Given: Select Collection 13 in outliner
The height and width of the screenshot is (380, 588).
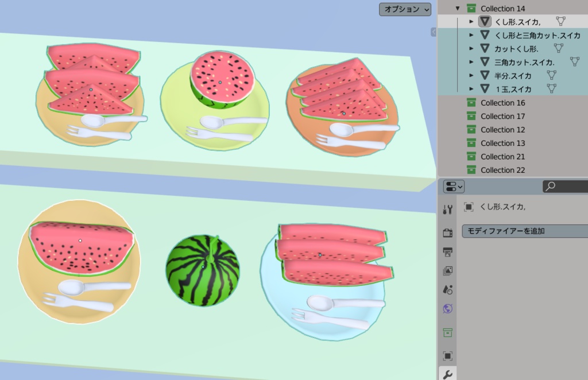Looking at the screenshot, I should click(502, 143).
